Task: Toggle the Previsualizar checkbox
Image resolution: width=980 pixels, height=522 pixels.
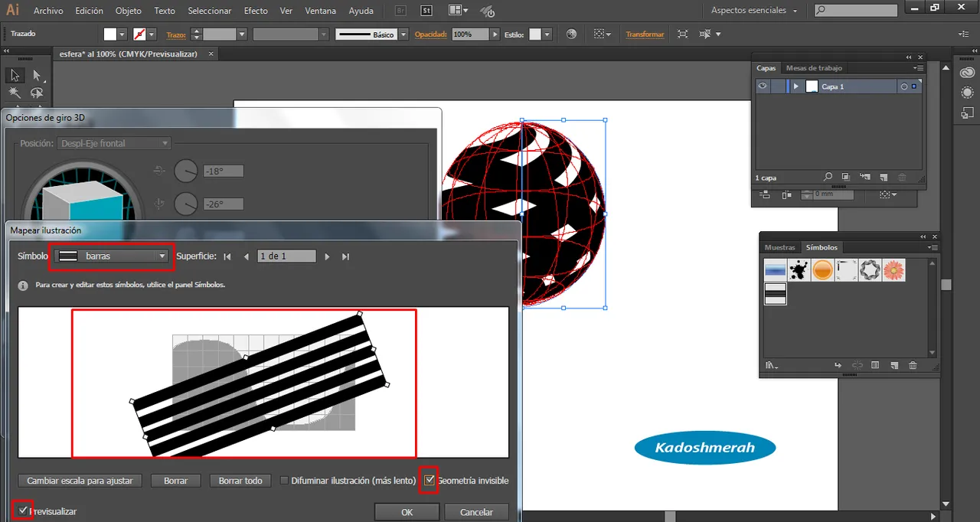Action: pyautogui.click(x=23, y=511)
